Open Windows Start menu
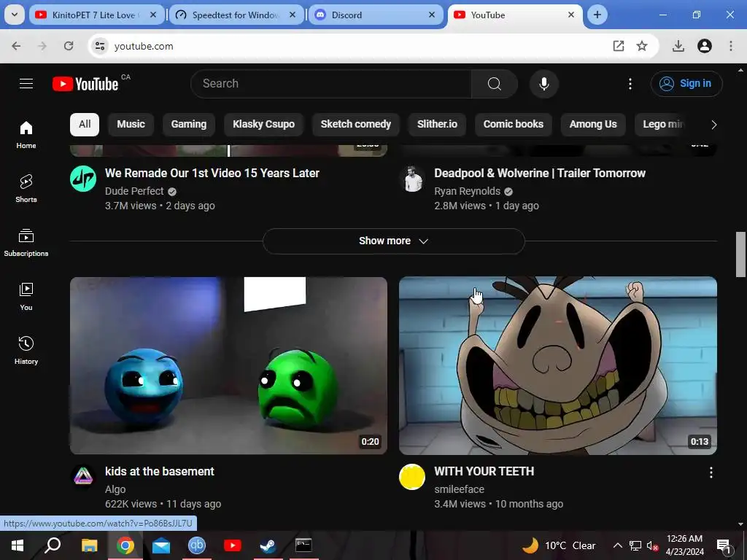 click(18, 545)
